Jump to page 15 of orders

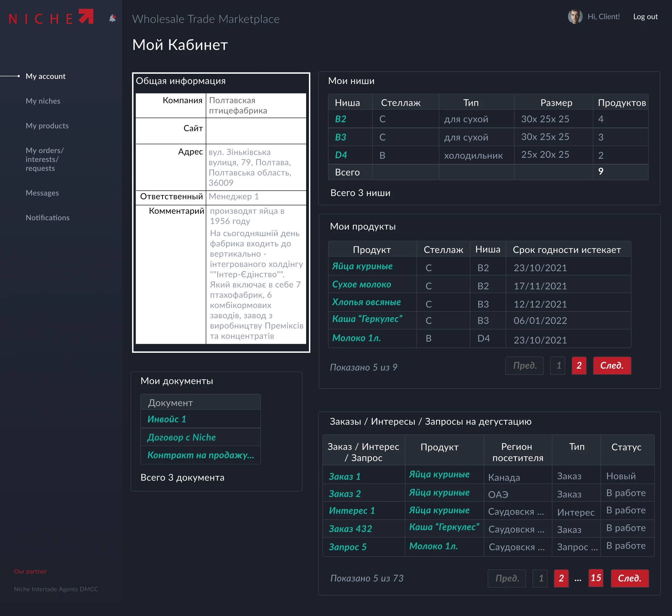(x=595, y=578)
